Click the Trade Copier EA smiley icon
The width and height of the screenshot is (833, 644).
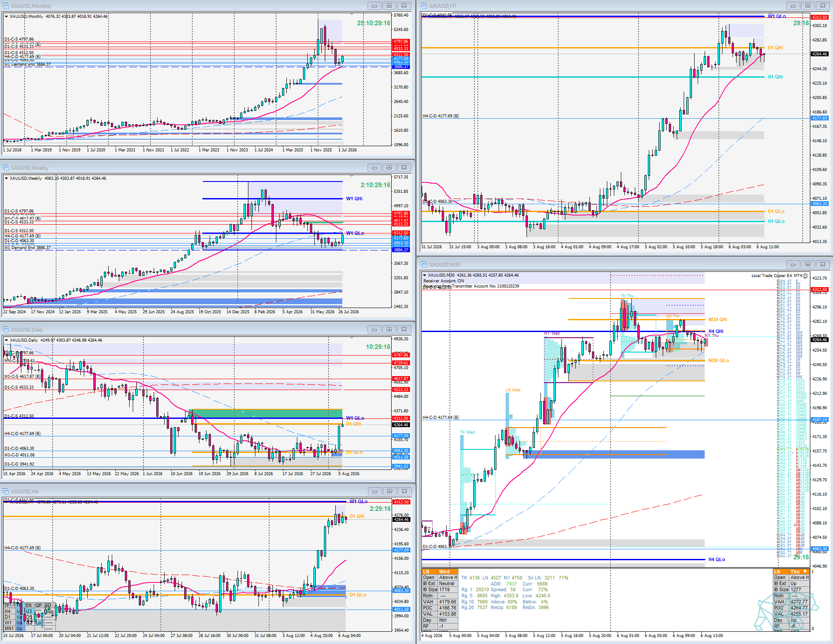coord(805,276)
